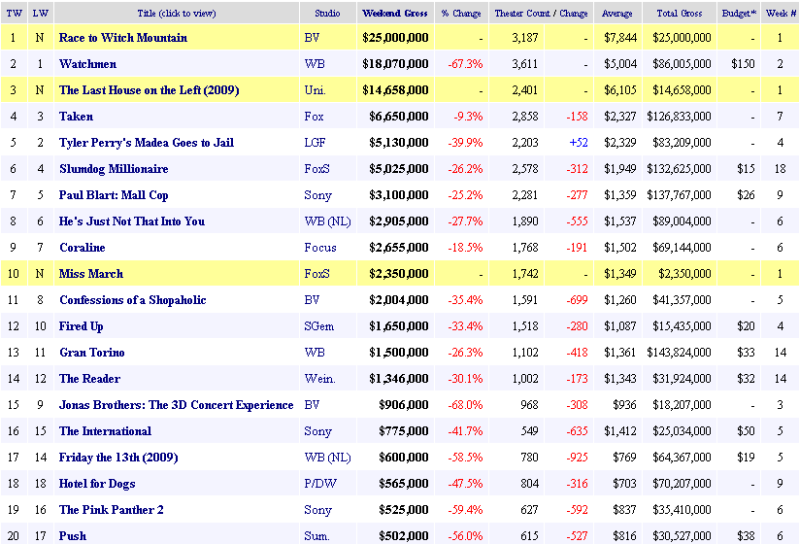This screenshot has height=544, width=799.
Task: Sort by the Budget column header
Action: [x=738, y=13]
